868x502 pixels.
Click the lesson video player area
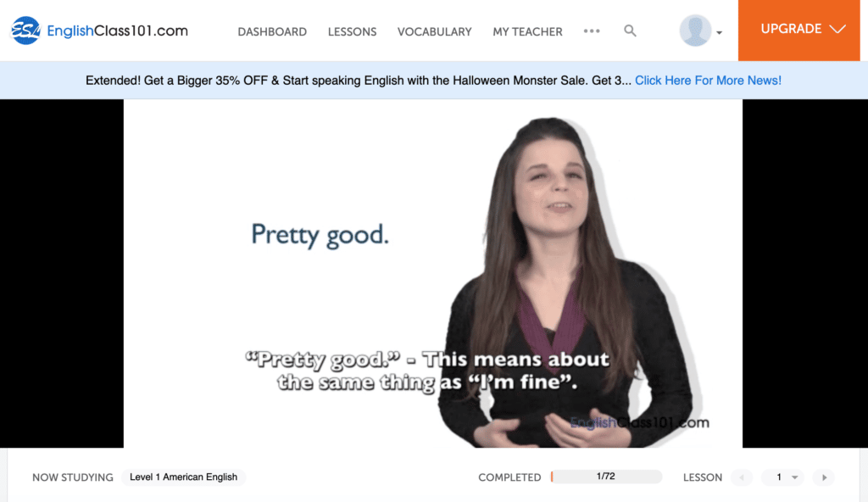click(x=433, y=273)
